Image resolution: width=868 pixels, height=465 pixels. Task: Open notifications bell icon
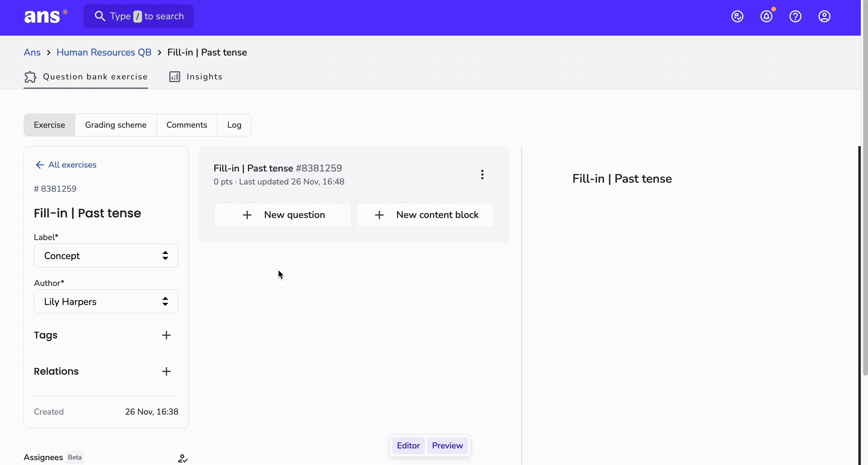tap(766, 16)
